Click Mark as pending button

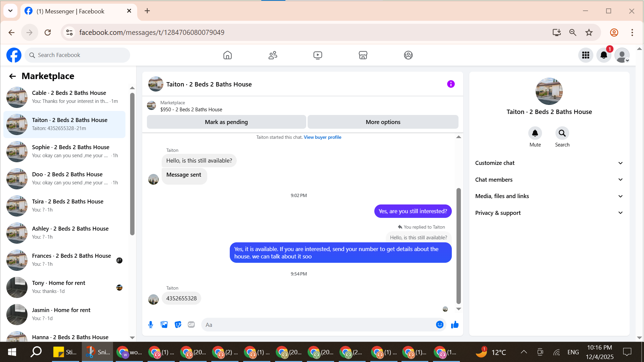tap(226, 122)
